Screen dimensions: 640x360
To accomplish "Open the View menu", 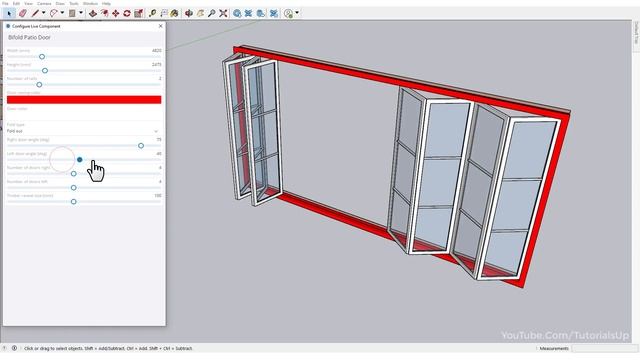I will click(x=28, y=3).
